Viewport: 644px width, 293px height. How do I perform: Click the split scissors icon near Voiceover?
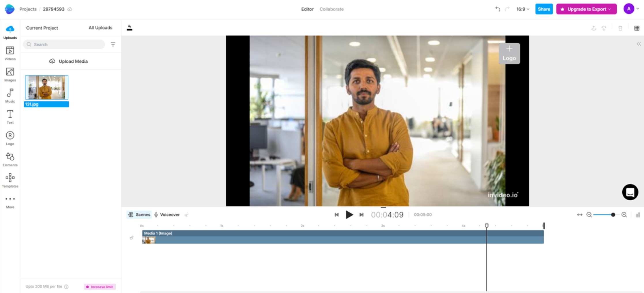coord(187,214)
